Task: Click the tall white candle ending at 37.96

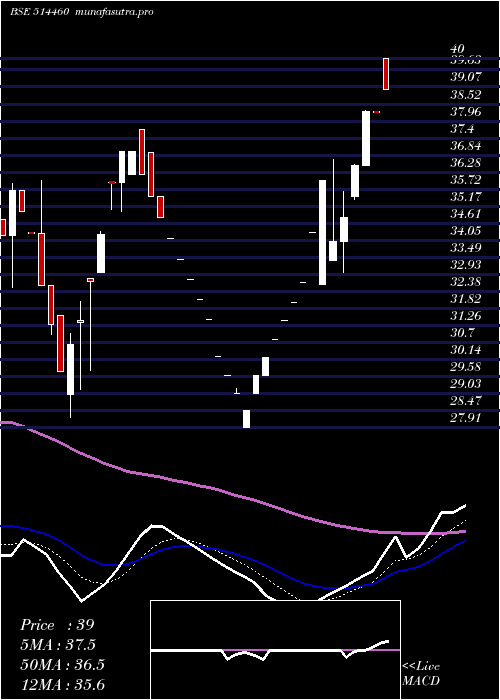Action: [x=366, y=138]
